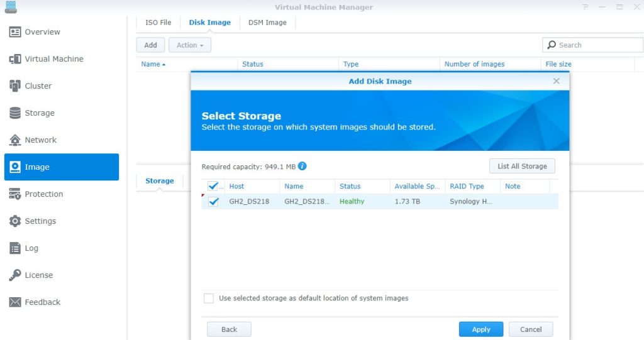The height and width of the screenshot is (340, 644).
Task: Click the search magnifier icon
Action: [x=552, y=45]
